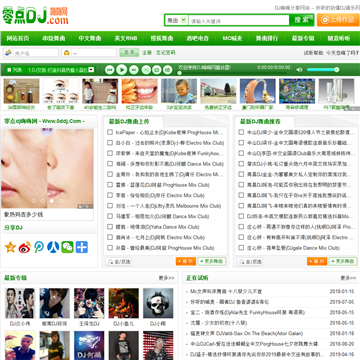Viewport: 360px width, 360px height.
Task: Share via the Tencent Weibo icon
Action: point(39,247)
